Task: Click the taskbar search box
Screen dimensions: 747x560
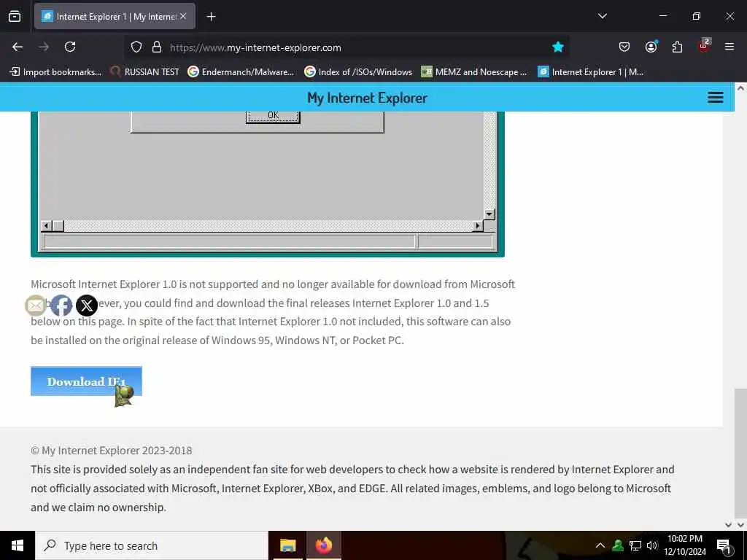Action: (152, 545)
